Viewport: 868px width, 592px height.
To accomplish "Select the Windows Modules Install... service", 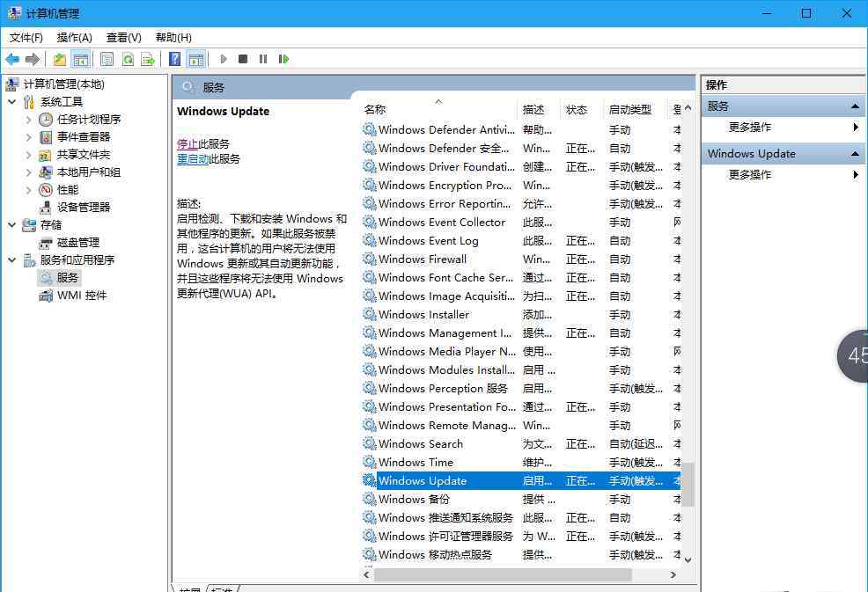I will (522, 370).
